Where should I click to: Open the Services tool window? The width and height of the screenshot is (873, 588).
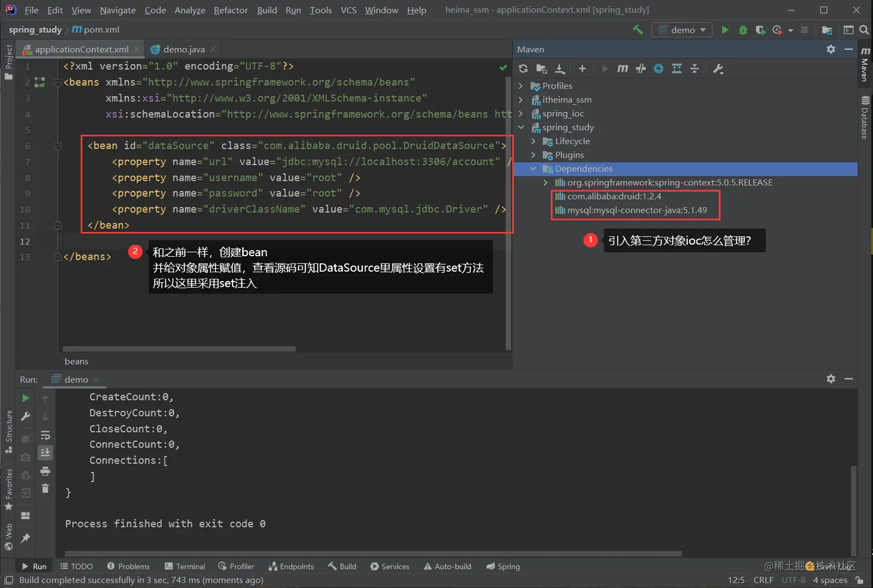tap(390, 567)
